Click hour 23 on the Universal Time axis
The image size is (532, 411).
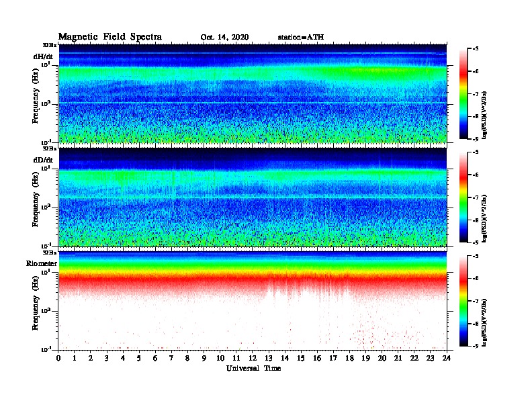point(431,359)
